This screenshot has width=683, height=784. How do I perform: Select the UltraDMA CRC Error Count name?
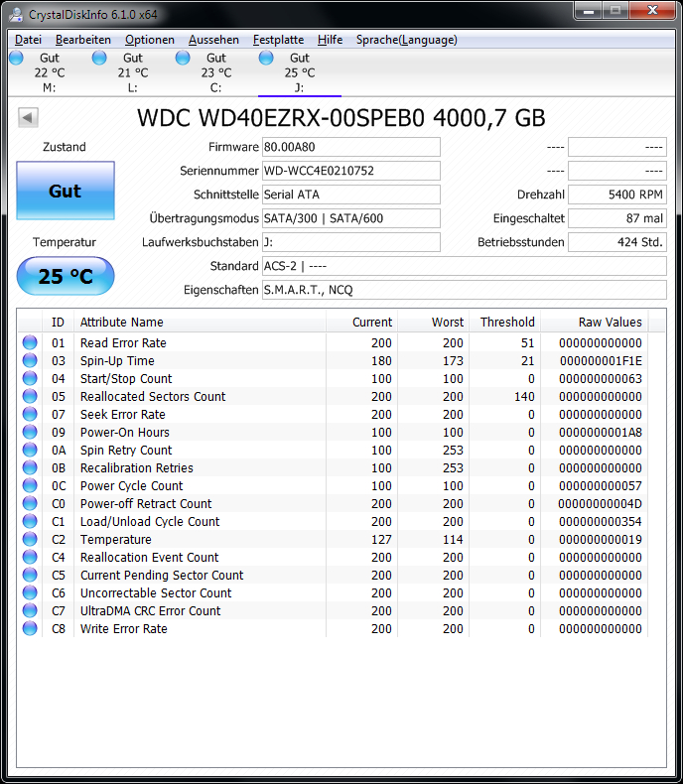click(x=151, y=611)
